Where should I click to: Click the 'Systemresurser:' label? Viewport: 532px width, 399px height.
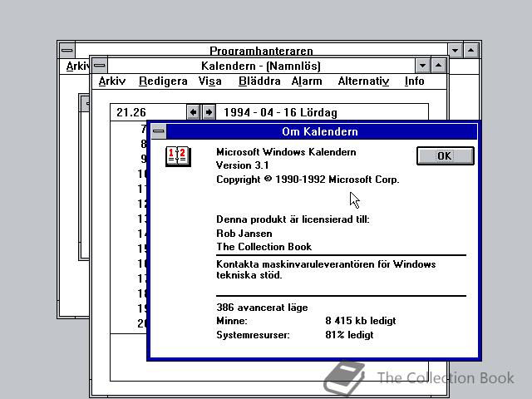click(x=253, y=335)
